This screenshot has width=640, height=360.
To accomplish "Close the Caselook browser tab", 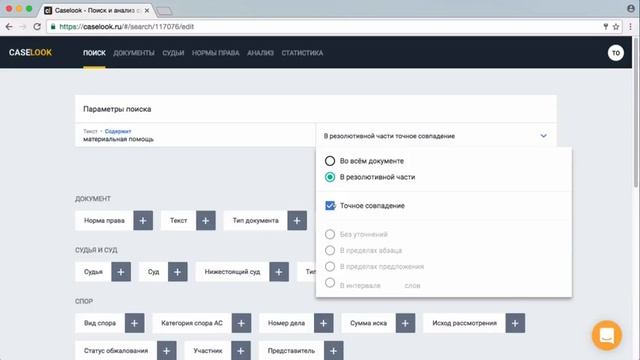I will [147, 11].
